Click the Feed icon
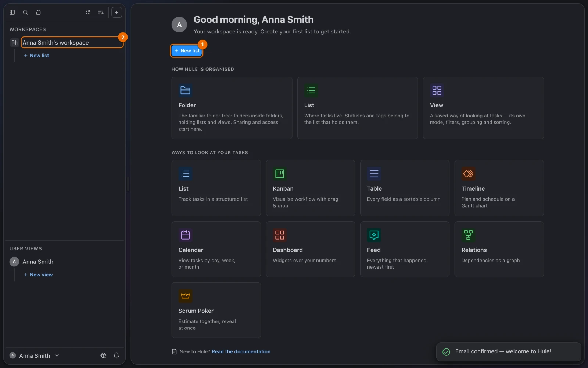Screen dimensions: 588x368 374,235
